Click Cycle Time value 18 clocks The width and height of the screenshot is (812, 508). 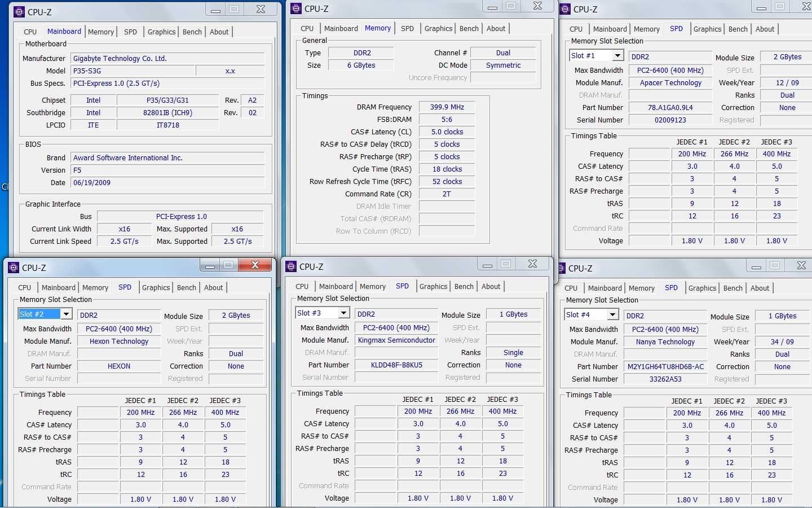tap(447, 169)
